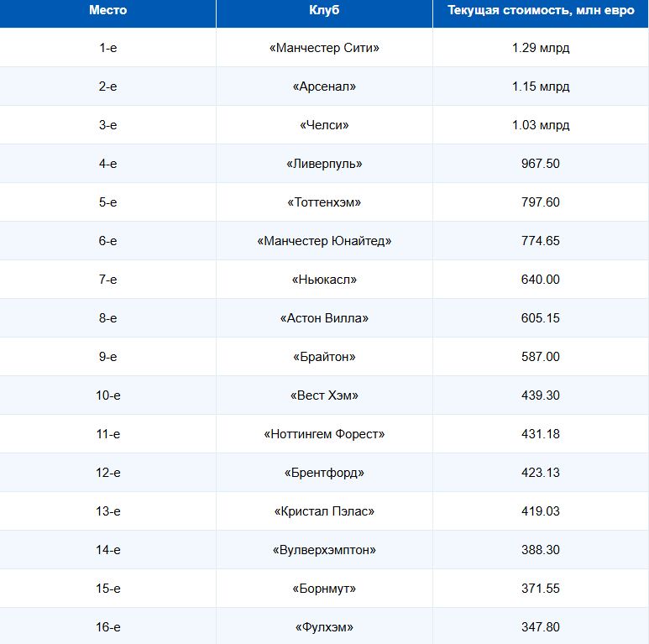This screenshot has width=649, height=644.
Task: Click the «Фулхэм» club cell
Action: coord(324,626)
